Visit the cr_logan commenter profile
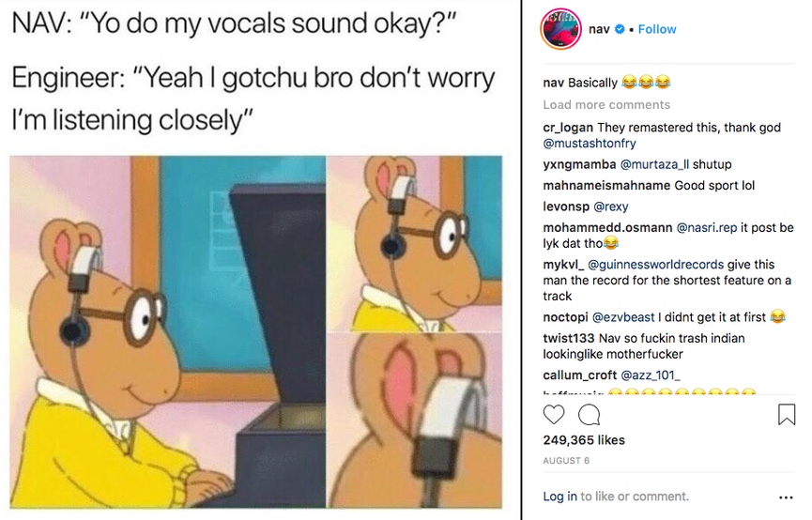This screenshot has width=812, height=520. coord(568,128)
